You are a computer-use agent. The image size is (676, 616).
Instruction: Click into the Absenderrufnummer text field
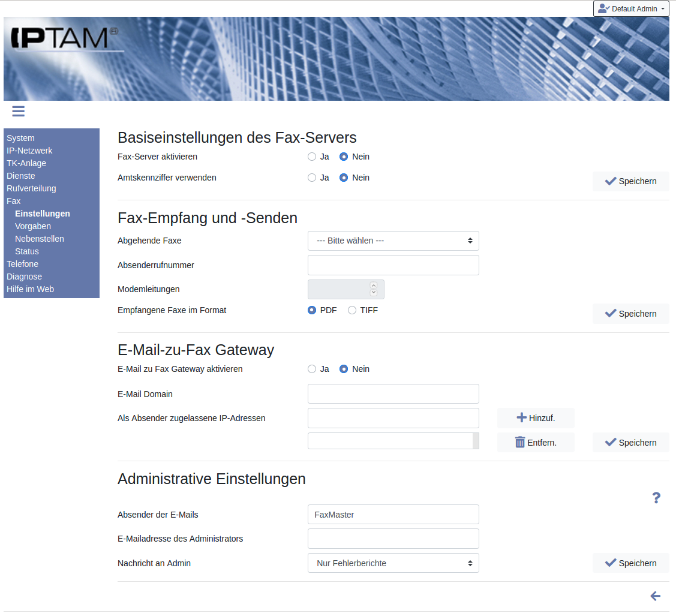pos(393,265)
